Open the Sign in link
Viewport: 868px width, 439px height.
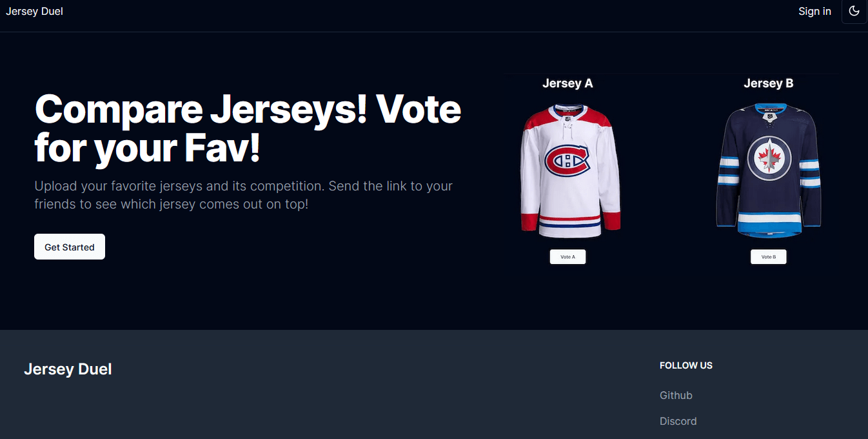coord(814,12)
